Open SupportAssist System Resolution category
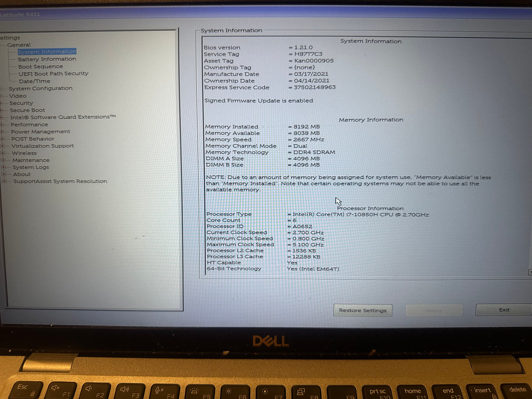 click(60, 181)
